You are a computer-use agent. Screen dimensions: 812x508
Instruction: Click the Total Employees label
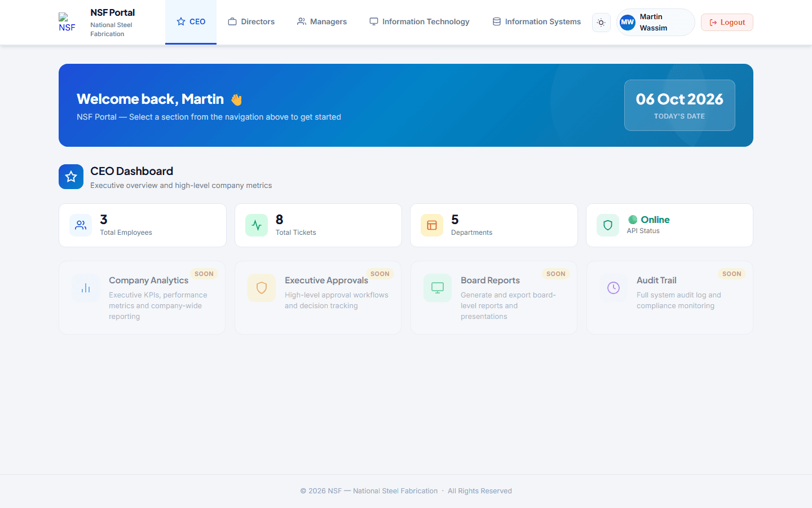tap(126, 233)
